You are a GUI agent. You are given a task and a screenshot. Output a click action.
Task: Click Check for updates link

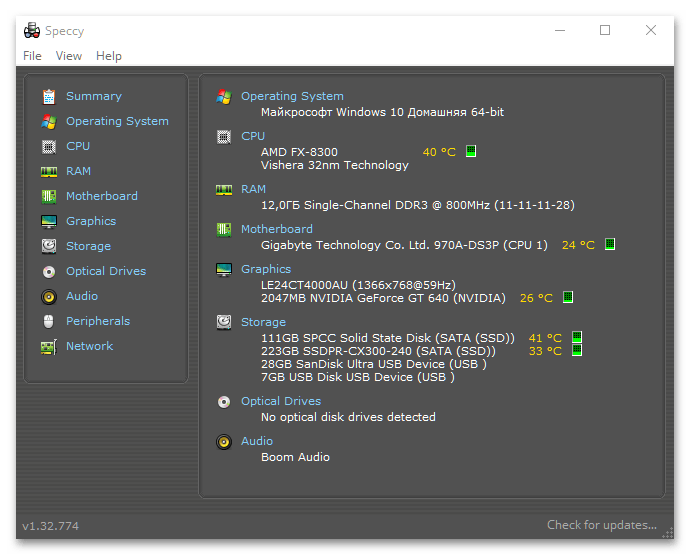pos(602,525)
